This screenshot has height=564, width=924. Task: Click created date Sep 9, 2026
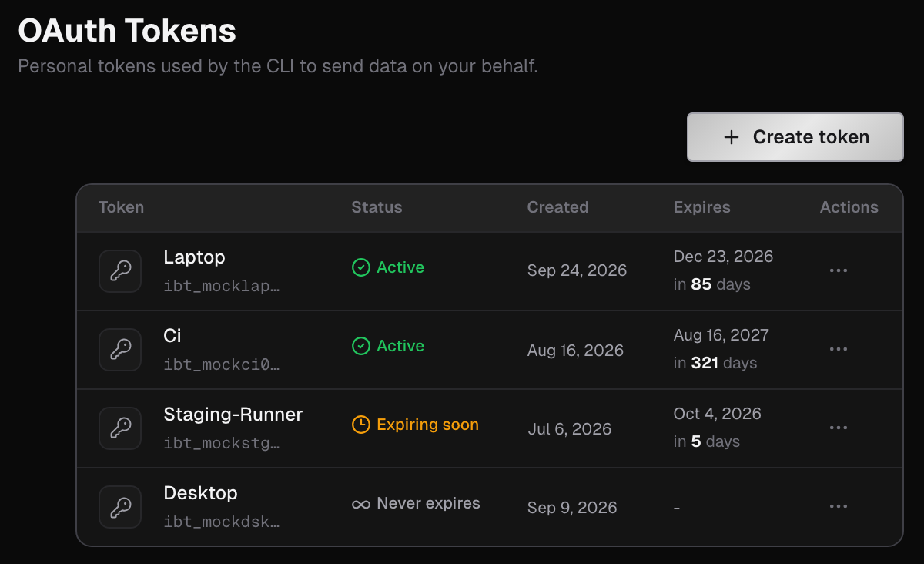572,508
